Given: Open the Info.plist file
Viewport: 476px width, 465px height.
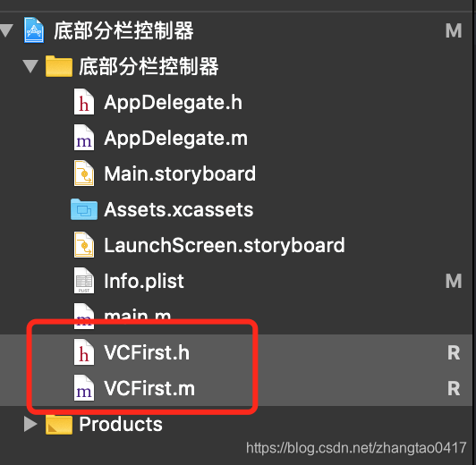Looking at the screenshot, I should click(x=143, y=281).
